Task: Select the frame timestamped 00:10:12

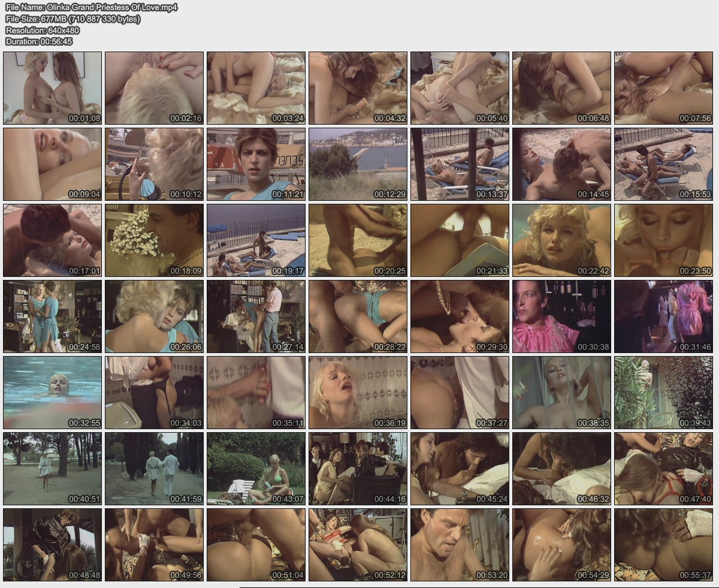Action: [x=154, y=164]
